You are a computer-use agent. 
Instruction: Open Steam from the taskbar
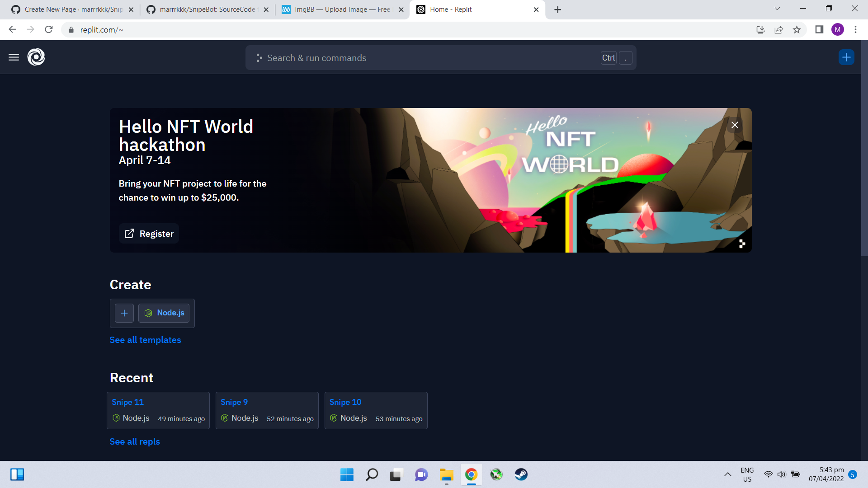(521, 474)
